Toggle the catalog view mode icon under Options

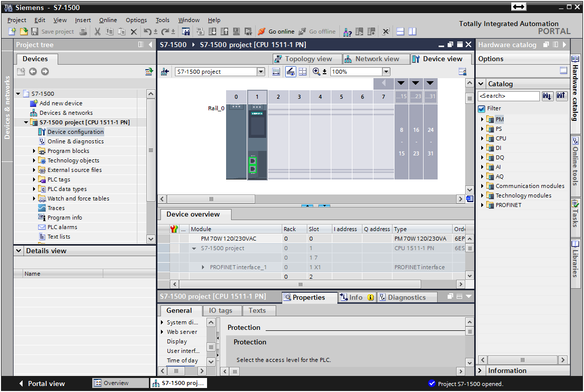click(563, 71)
